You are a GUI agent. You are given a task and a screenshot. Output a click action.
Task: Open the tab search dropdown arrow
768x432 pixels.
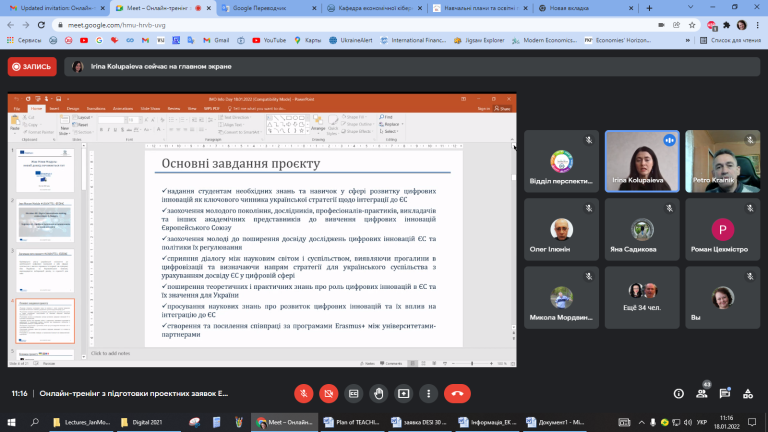690,7
